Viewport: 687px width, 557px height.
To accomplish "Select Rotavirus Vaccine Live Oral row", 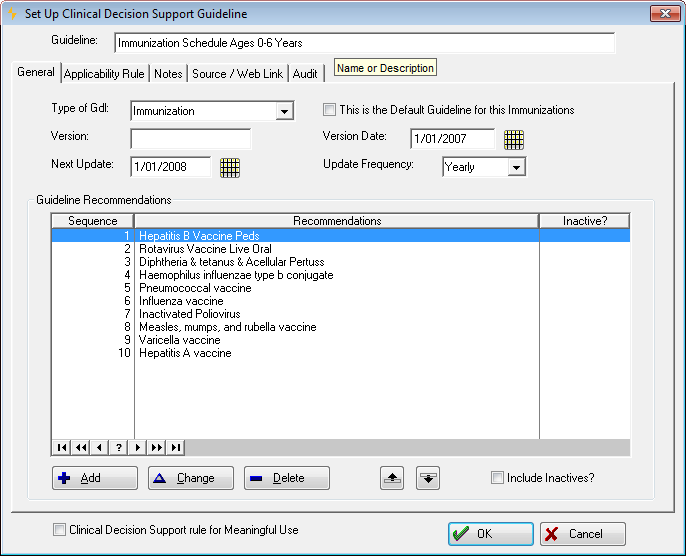I will (x=340, y=249).
